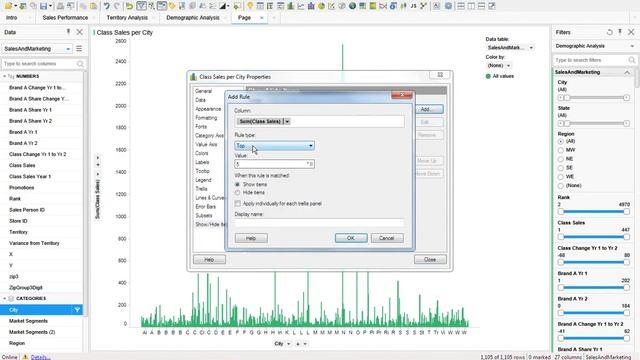Insert a Text Area from toolbar

click(x=436, y=6)
